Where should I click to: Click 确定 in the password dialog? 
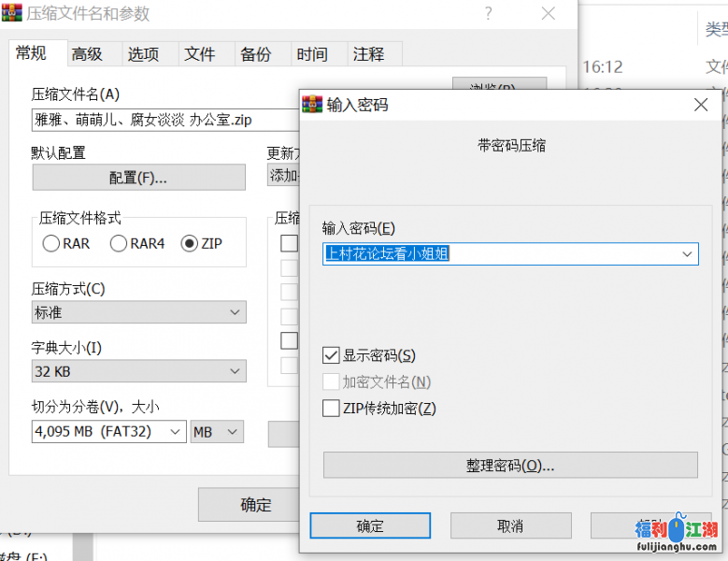(x=370, y=525)
